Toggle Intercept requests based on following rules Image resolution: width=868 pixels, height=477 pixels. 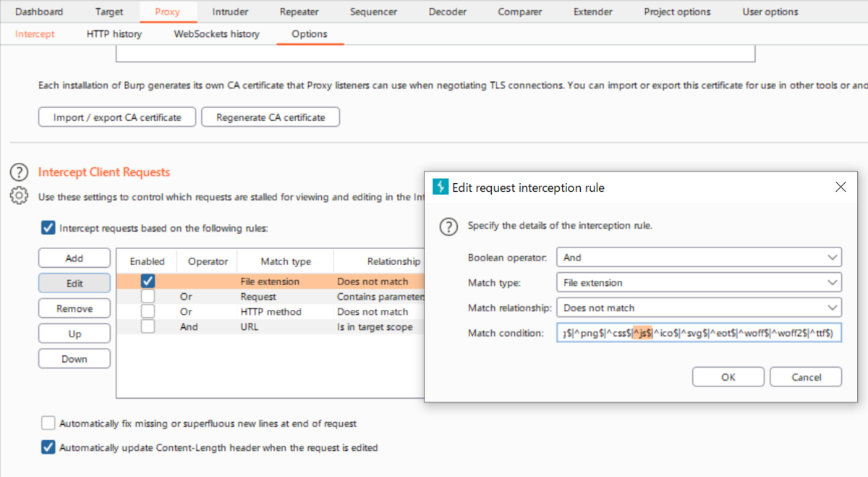coord(48,228)
